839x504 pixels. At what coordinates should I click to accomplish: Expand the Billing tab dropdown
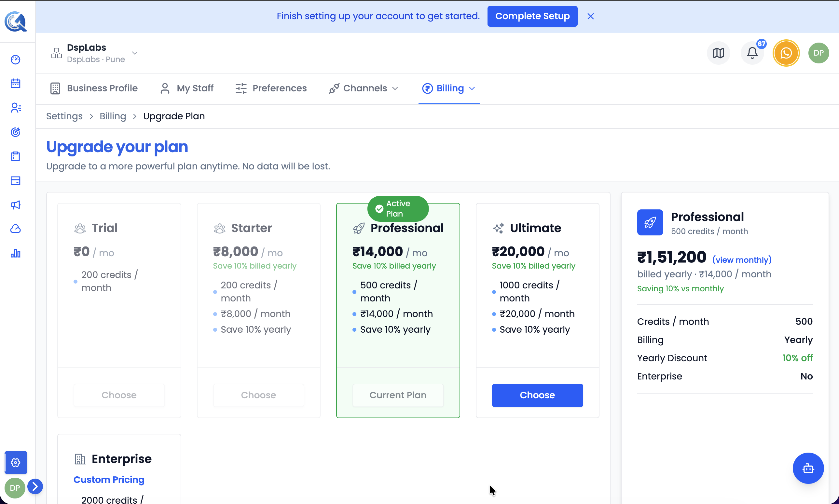coord(448,88)
